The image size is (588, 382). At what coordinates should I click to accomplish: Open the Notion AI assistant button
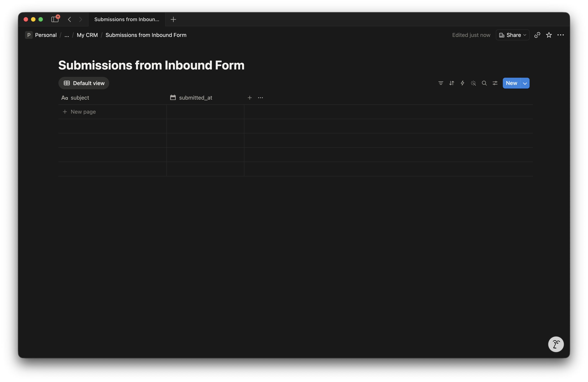tap(556, 344)
